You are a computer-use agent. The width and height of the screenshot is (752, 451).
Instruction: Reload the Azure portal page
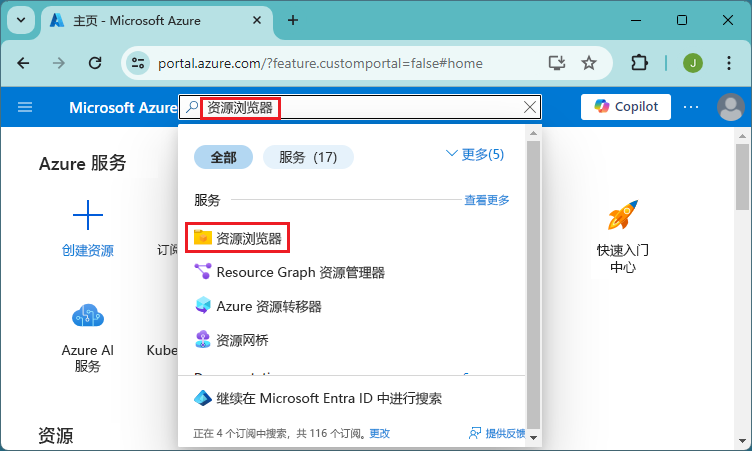[95, 63]
